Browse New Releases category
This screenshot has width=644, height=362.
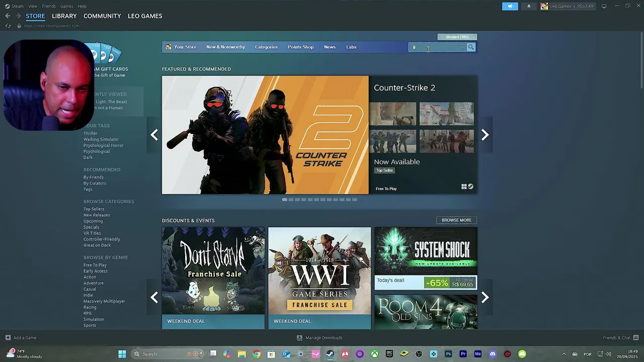click(x=97, y=215)
